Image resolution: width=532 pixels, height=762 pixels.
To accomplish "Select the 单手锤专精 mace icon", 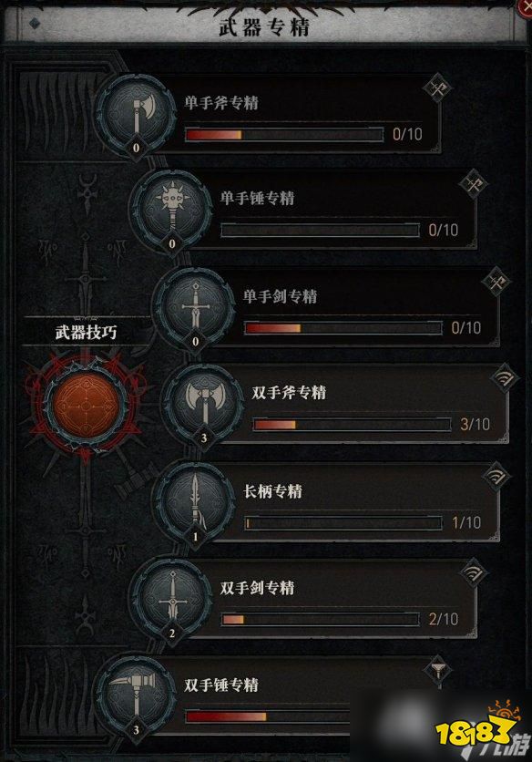I will point(172,211).
